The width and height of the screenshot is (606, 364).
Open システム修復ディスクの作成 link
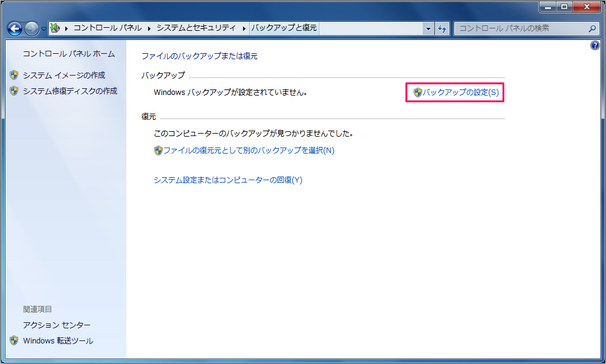(70, 91)
